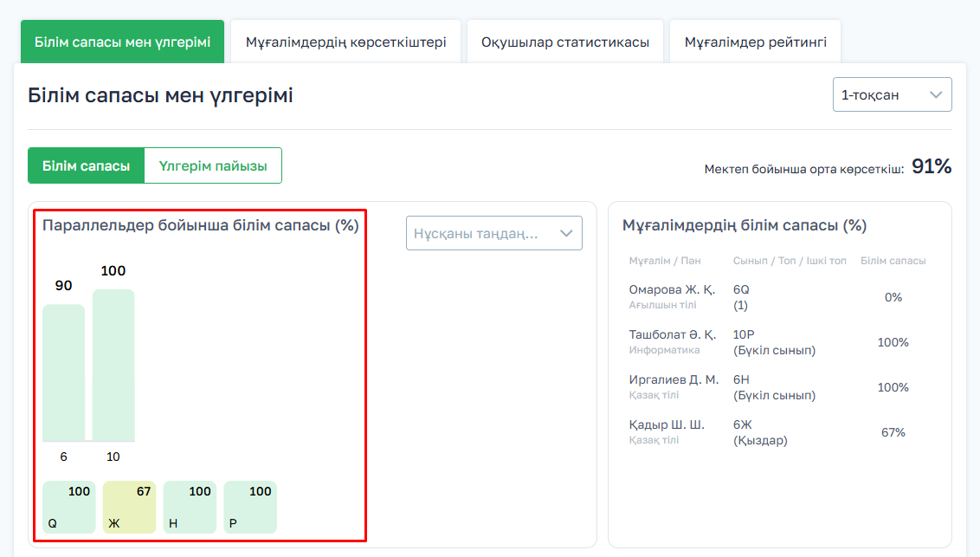Click the chevron arrow in the 1-тоқсан selector
The height and width of the screenshot is (557, 980).
coord(936,95)
